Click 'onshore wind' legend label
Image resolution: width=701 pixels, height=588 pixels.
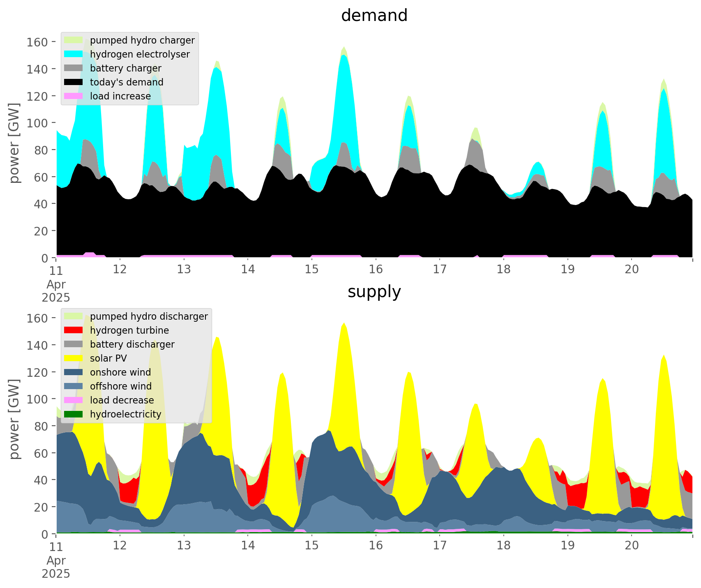(x=120, y=372)
